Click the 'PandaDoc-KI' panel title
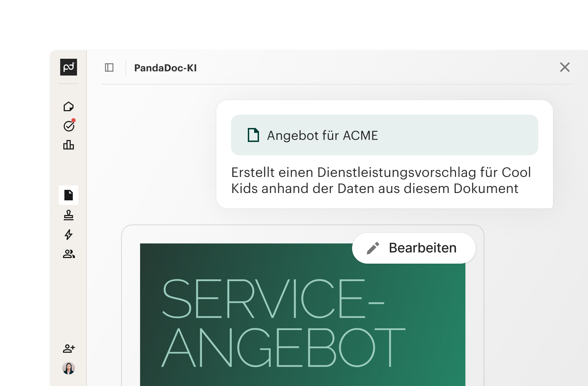Screen dimensions: 588x386 coord(166,68)
